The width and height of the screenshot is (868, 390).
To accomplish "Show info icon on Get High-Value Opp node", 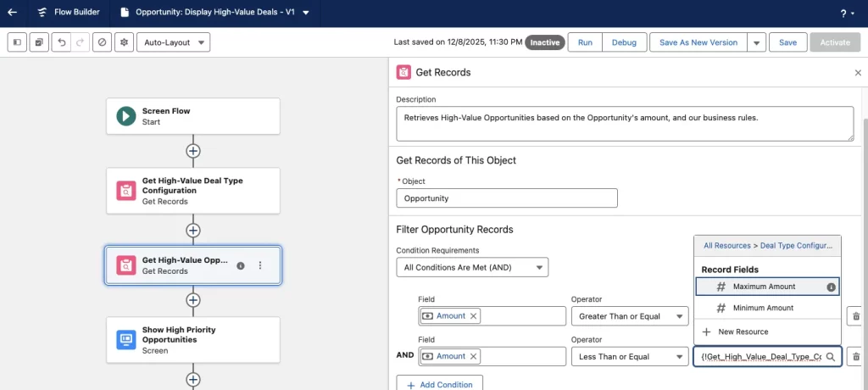I will tap(240, 265).
